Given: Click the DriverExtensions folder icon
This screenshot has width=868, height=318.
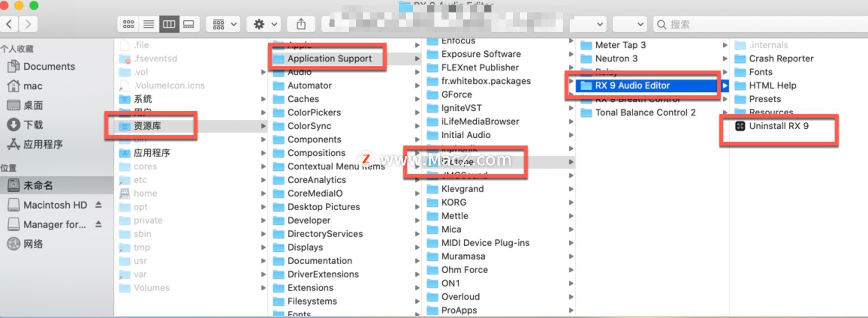Looking at the screenshot, I should pyautogui.click(x=278, y=275).
